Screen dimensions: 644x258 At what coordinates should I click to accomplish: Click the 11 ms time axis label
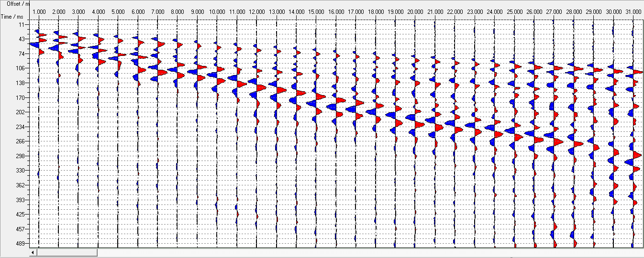tap(22, 24)
